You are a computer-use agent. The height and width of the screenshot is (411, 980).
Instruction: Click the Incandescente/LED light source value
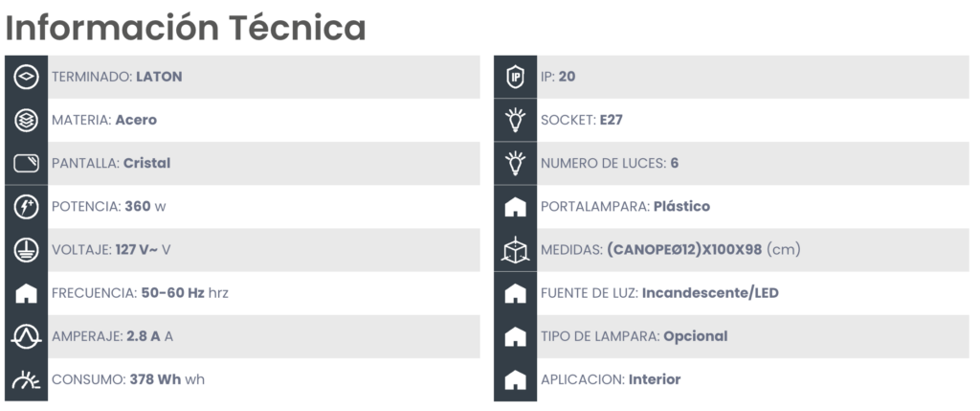[x=710, y=293]
